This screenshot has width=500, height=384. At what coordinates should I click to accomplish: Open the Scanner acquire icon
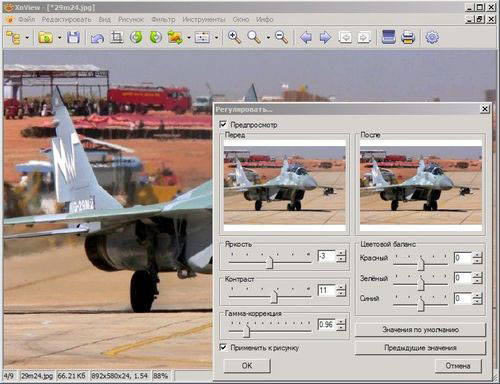tap(388, 37)
